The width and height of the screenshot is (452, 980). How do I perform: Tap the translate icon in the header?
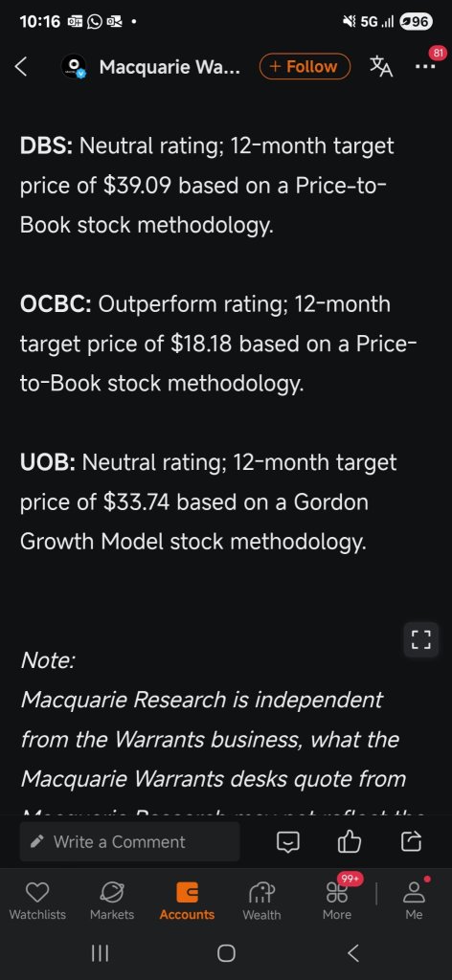(381, 66)
